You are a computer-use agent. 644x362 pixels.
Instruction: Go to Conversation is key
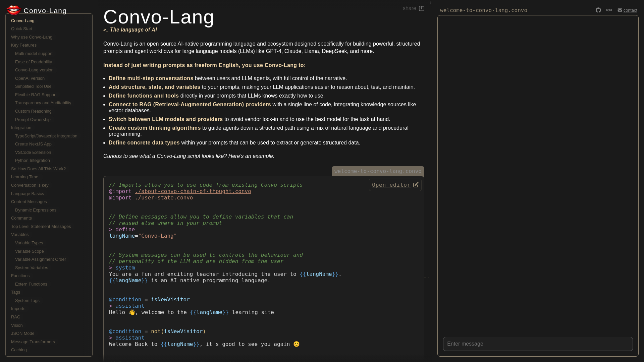coord(30,185)
